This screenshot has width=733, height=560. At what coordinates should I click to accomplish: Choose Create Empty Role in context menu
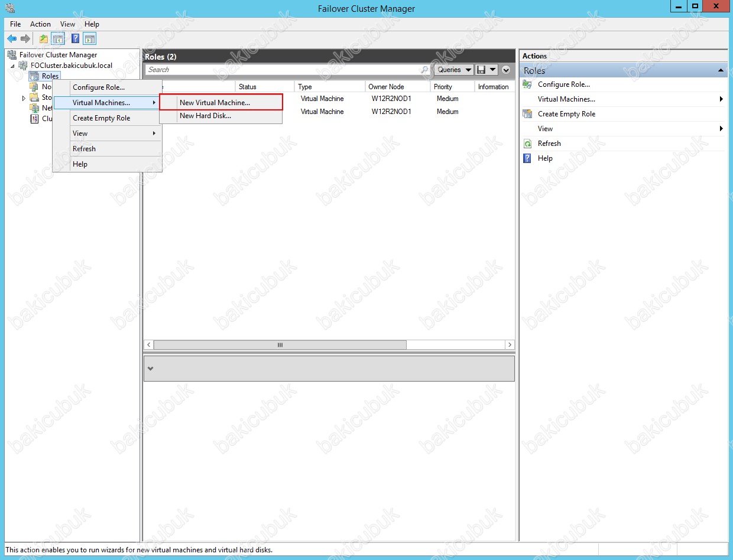(107, 118)
